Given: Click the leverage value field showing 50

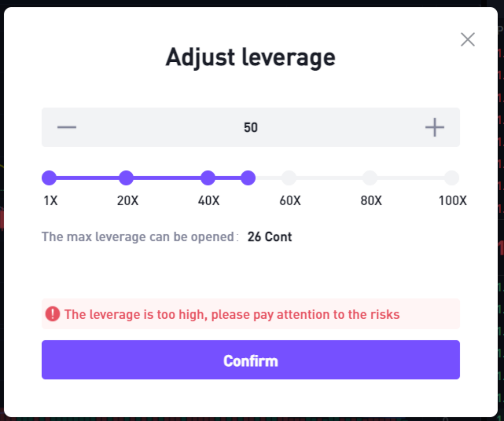Looking at the screenshot, I should coord(251,127).
